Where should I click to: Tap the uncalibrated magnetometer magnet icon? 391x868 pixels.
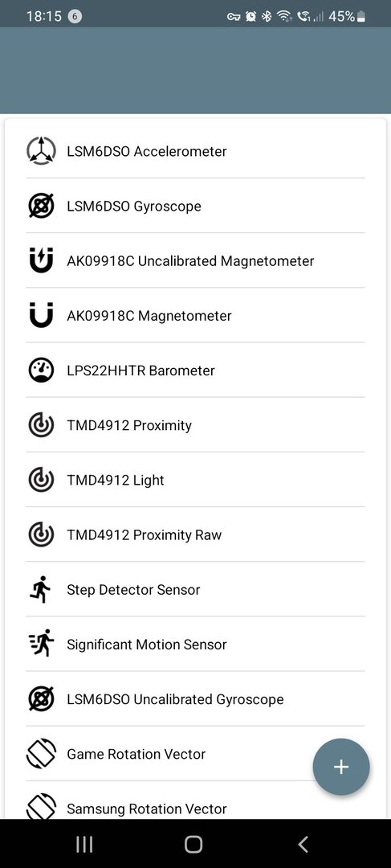coord(42,260)
